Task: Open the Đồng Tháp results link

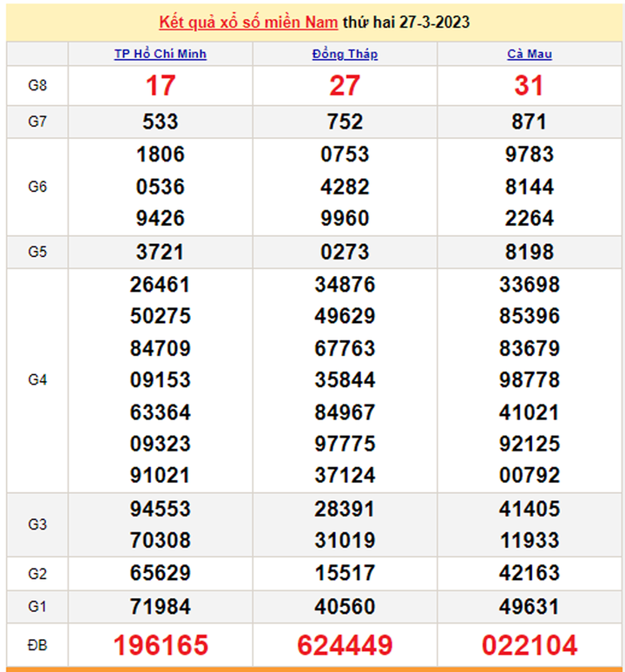Action: point(345,54)
